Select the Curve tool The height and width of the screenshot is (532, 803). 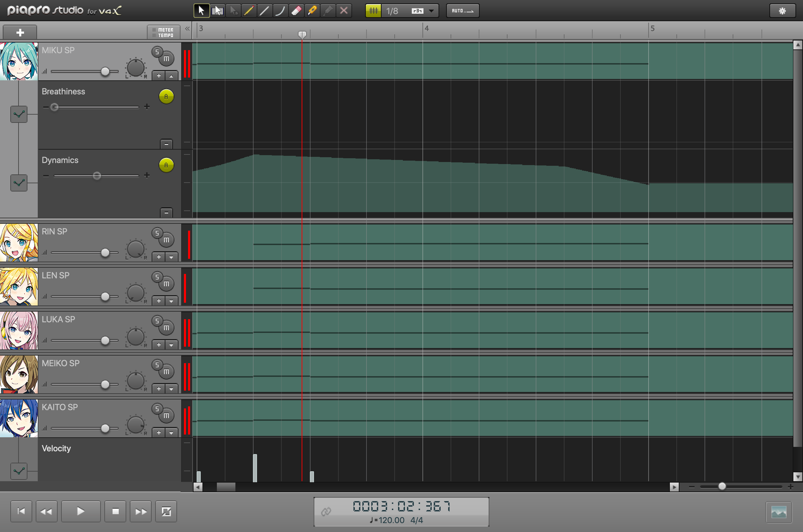pyautogui.click(x=280, y=11)
